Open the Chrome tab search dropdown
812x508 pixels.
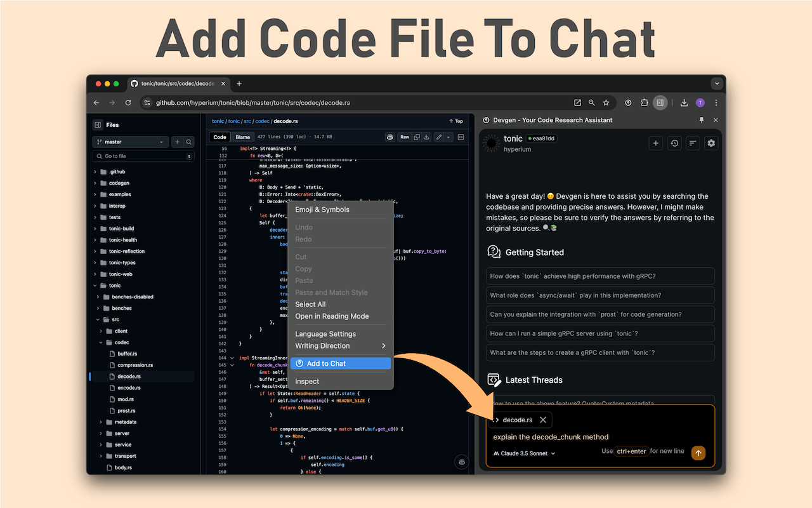717,84
